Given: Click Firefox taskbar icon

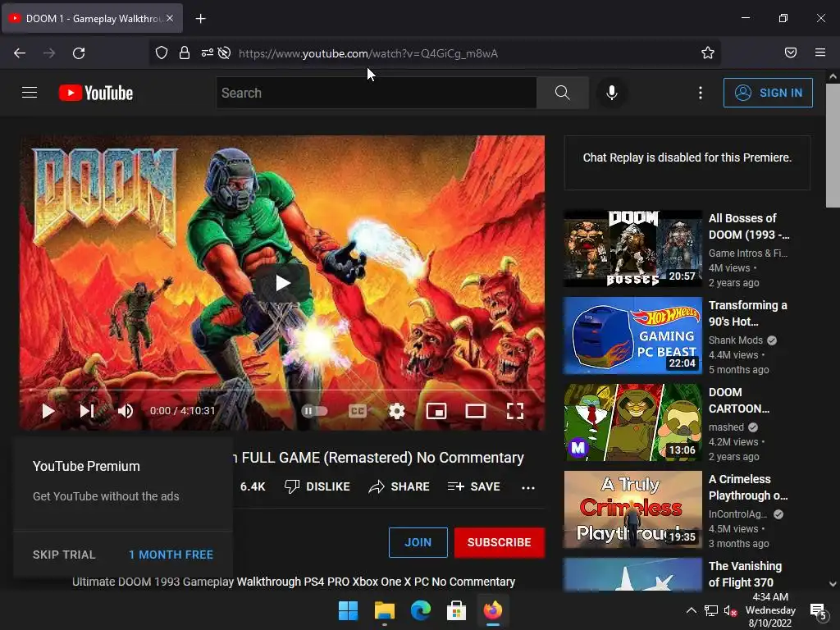Looking at the screenshot, I should point(493,610).
